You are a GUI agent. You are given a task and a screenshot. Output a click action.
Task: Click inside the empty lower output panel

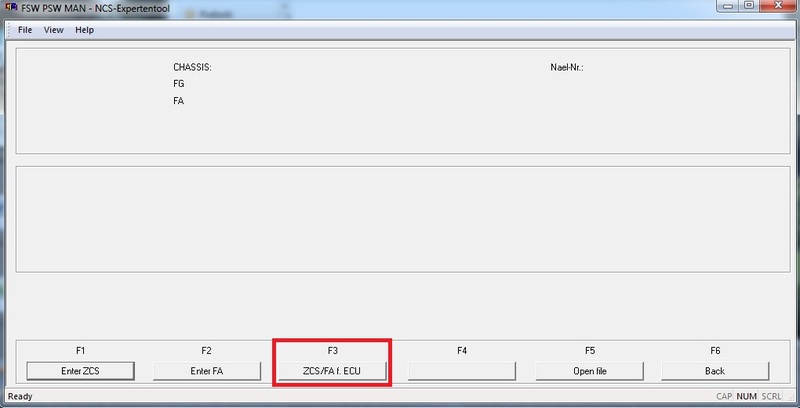(400, 218)
